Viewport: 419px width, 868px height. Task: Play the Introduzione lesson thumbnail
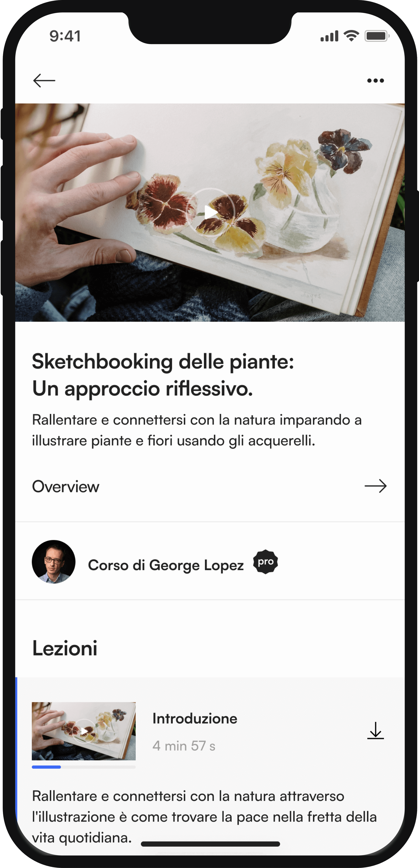click(x=83, y=731)
